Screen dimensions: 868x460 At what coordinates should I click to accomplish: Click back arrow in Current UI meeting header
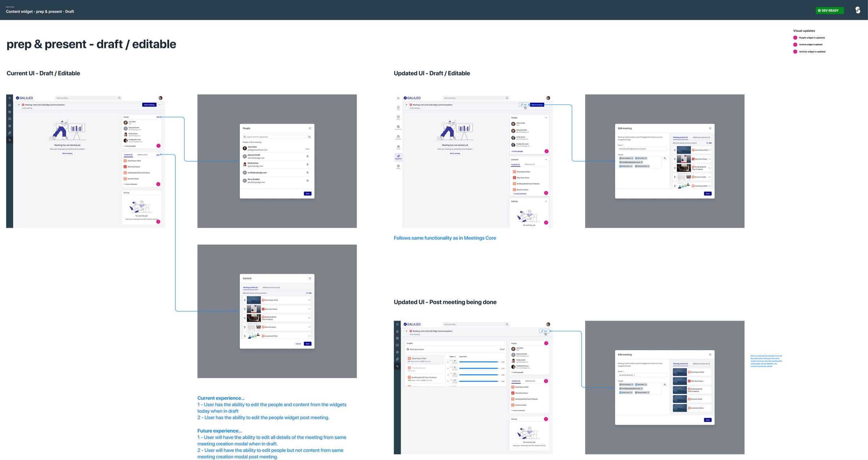coord(19,105)
